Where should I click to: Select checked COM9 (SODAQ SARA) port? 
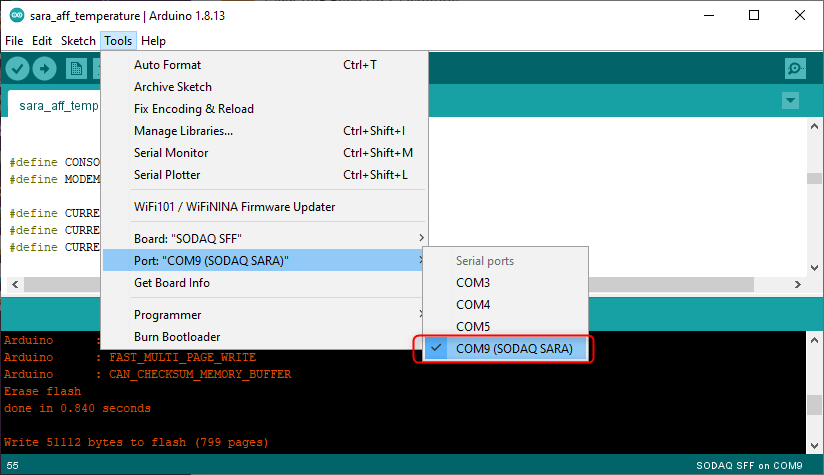tap(506, 348)
